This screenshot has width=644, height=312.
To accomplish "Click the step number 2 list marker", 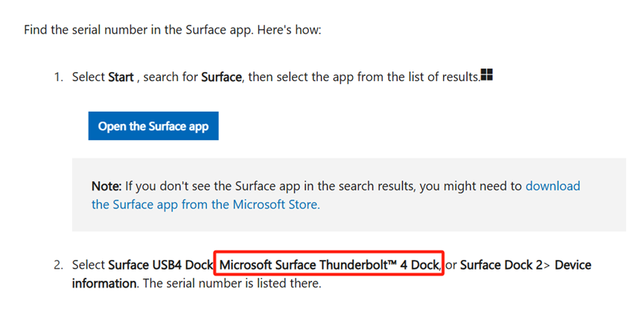I will click(58, 265).
